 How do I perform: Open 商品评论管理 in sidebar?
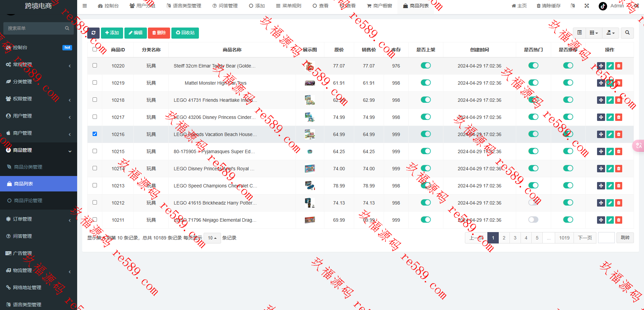click(39, 201)
